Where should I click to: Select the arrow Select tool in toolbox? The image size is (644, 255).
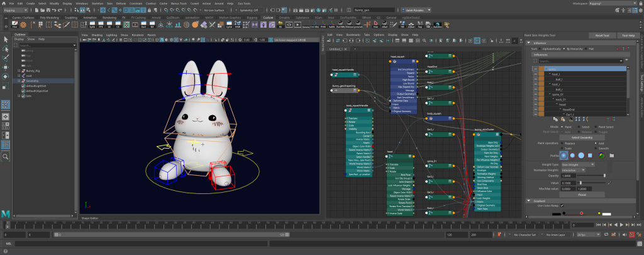pos(5,40)
